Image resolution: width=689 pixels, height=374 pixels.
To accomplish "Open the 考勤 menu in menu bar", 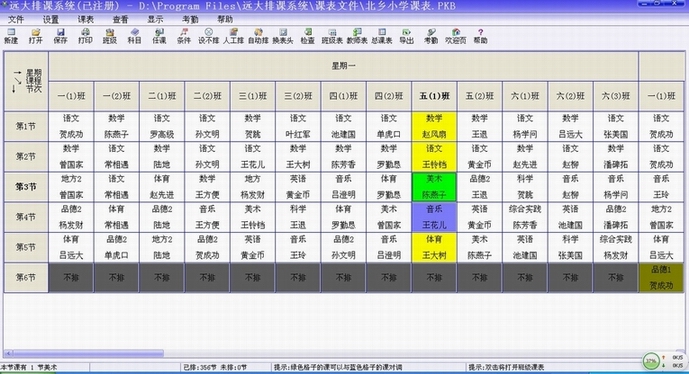I will point(190,19).
